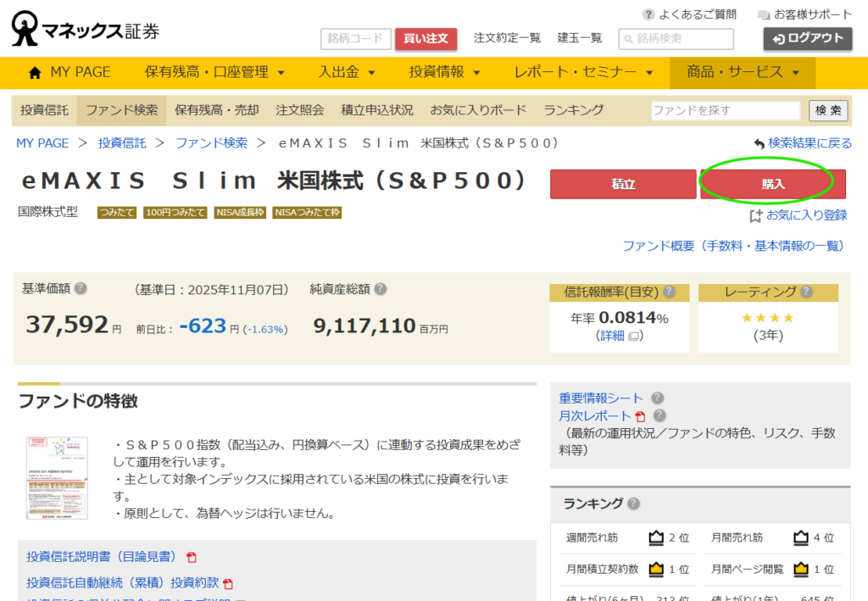Expand the 入出金 dropdown menu

click(347, 73)
